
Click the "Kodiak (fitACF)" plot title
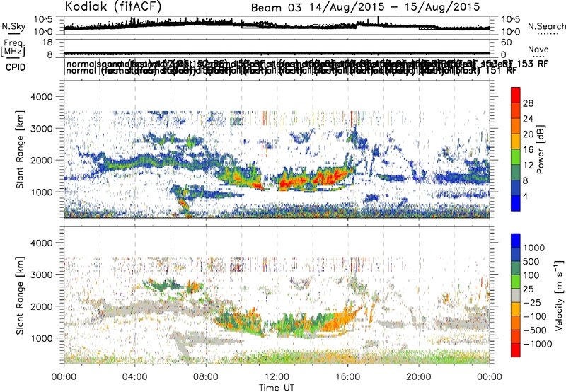(113, 7)
